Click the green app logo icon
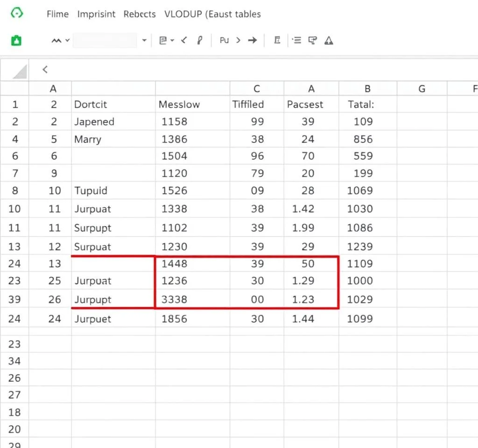 pyautogui.click(x=17, y=14)
